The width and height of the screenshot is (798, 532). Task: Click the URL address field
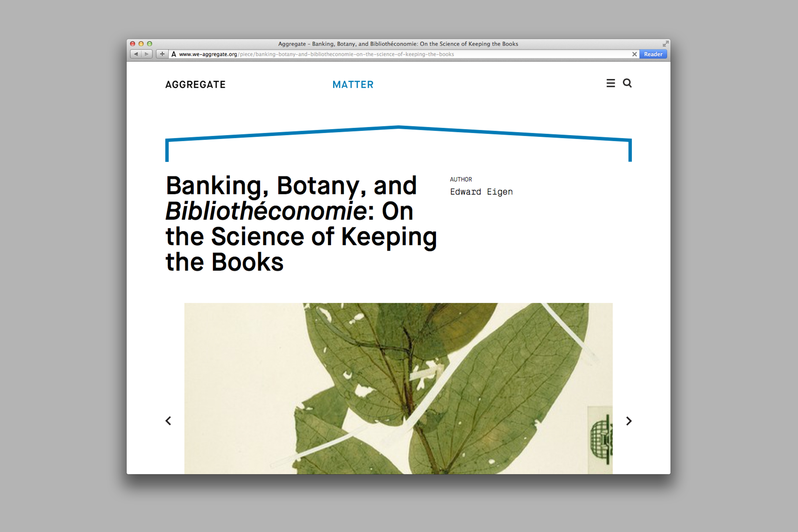point(373,54)
